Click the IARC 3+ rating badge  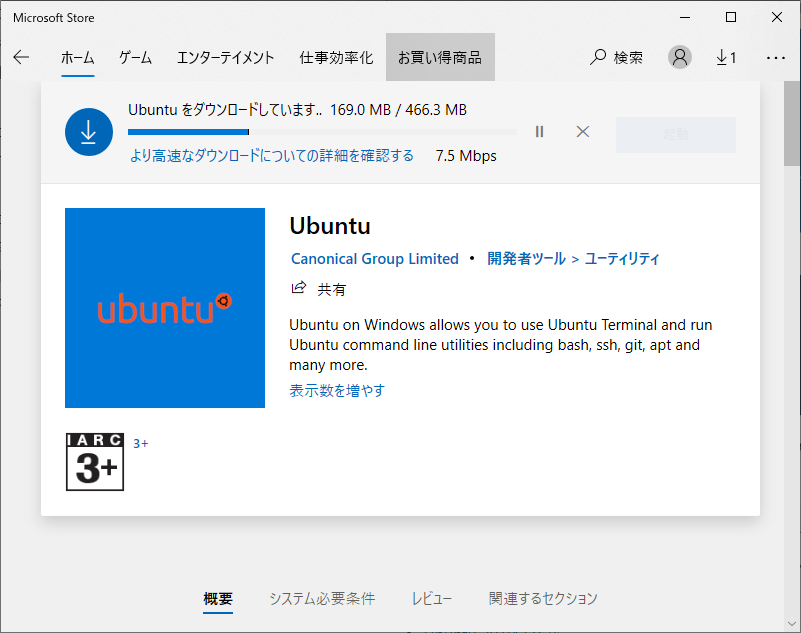tap(95, 462)
